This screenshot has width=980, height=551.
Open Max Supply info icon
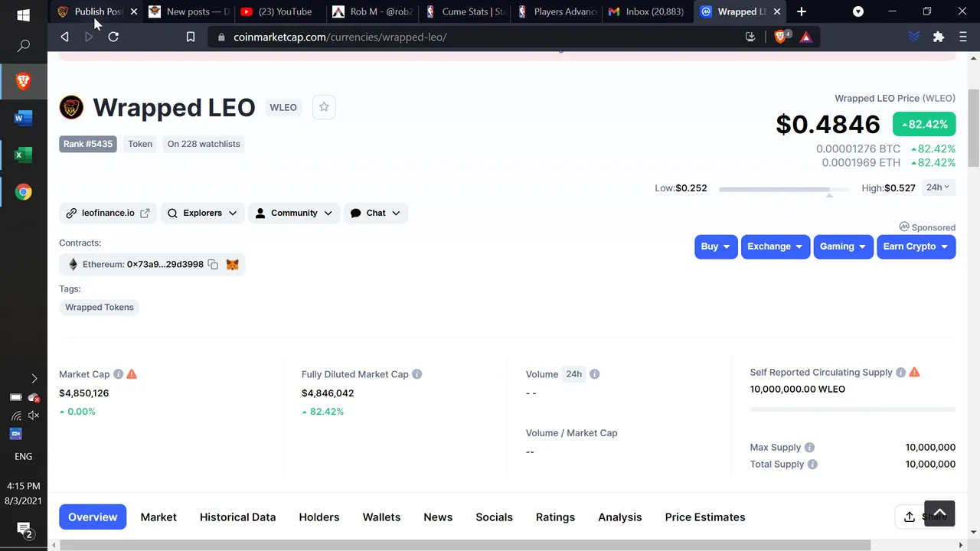tap(809, 447)
